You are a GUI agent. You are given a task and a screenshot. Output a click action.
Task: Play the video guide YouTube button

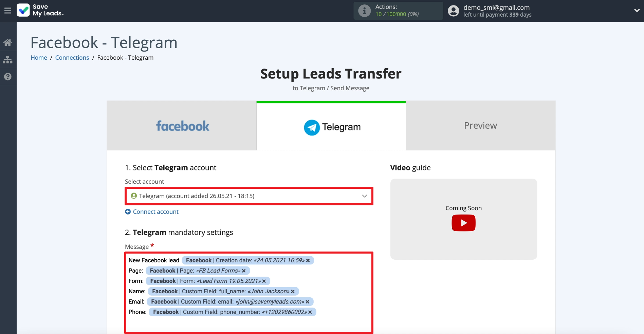463,223
